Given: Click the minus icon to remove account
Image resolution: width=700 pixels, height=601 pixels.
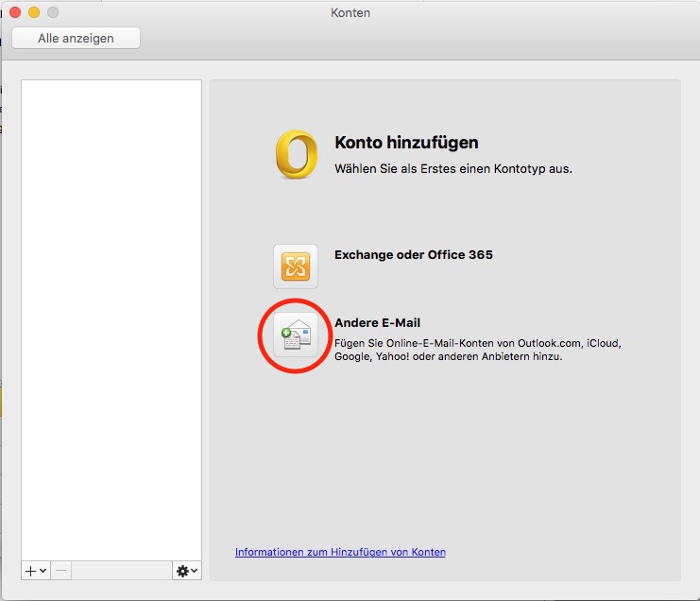Looking at the screenshot, I should coord(60,571).
